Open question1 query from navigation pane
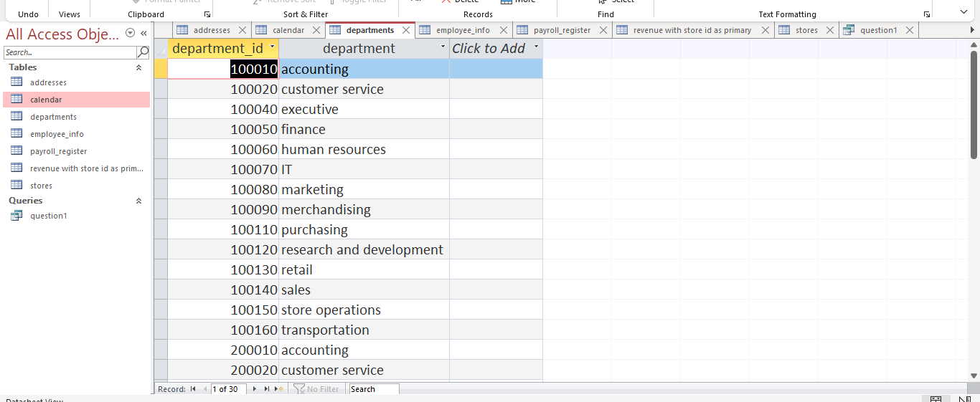 coord(48,216)
